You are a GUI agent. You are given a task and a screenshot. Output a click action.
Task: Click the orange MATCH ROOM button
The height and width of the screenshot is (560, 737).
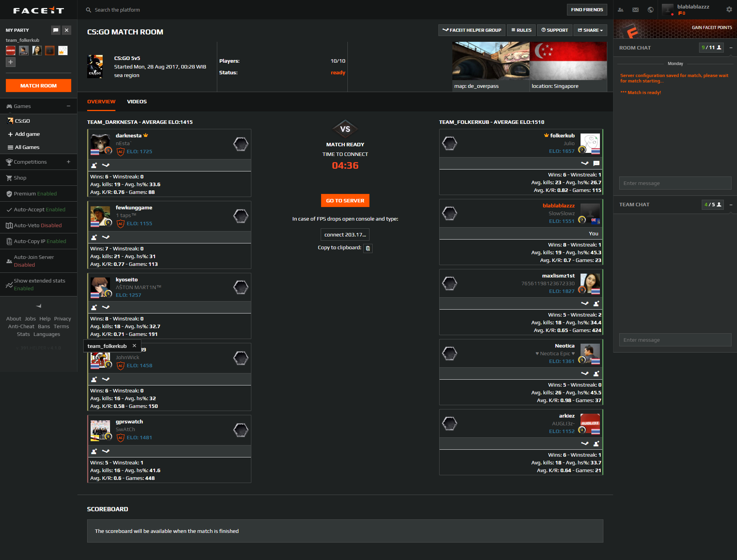(x=38, y=86)
